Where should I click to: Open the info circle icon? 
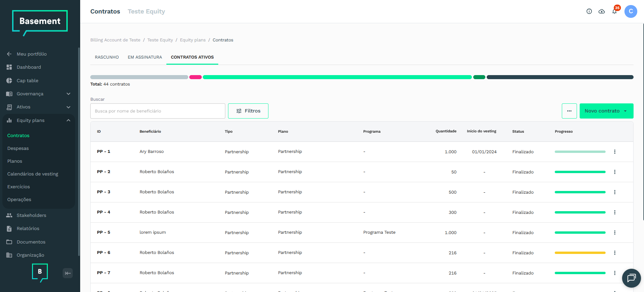click(589, 11)
